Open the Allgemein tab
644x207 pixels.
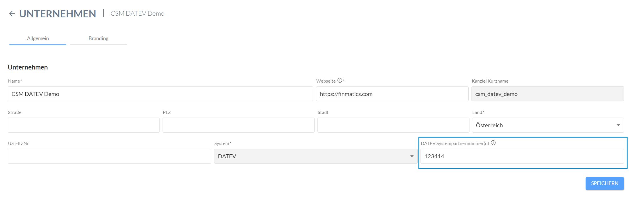point(38,38)
